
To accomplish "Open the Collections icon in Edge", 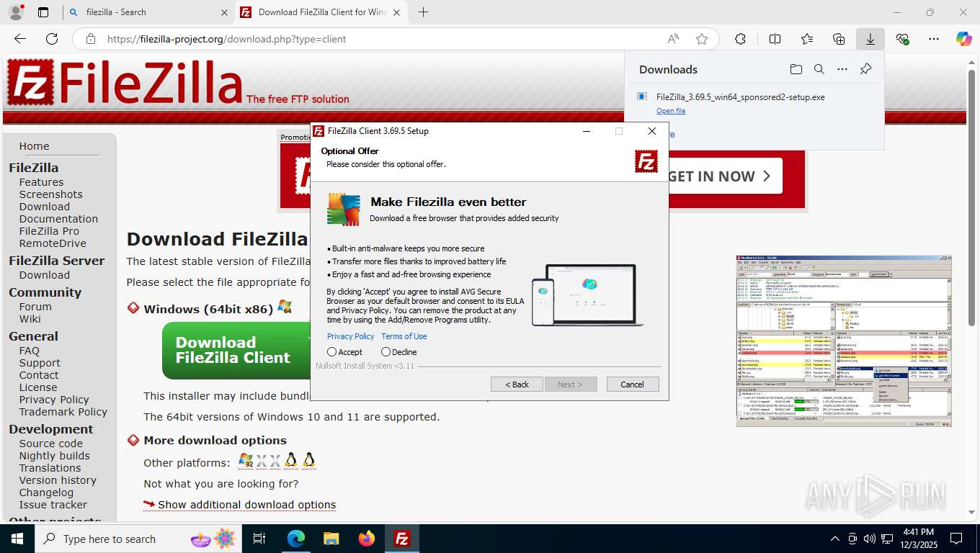I will tap(839, 39).
